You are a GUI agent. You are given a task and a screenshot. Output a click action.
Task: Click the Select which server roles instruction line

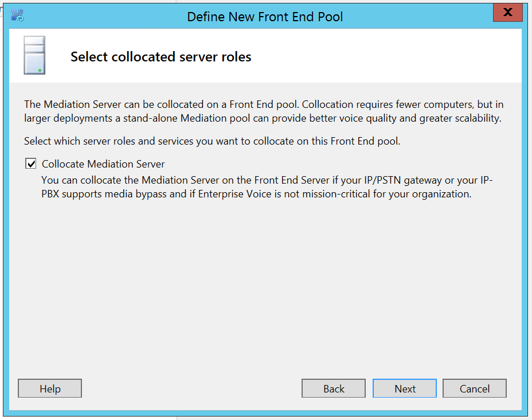click(212, 141)
